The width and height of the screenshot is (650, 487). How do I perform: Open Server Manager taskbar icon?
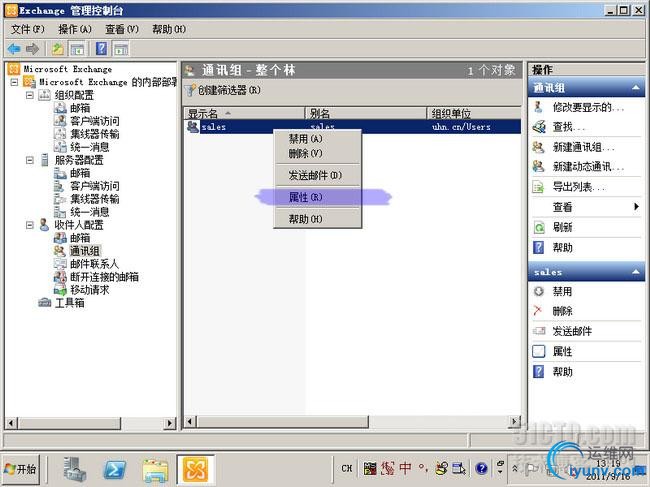75,469
